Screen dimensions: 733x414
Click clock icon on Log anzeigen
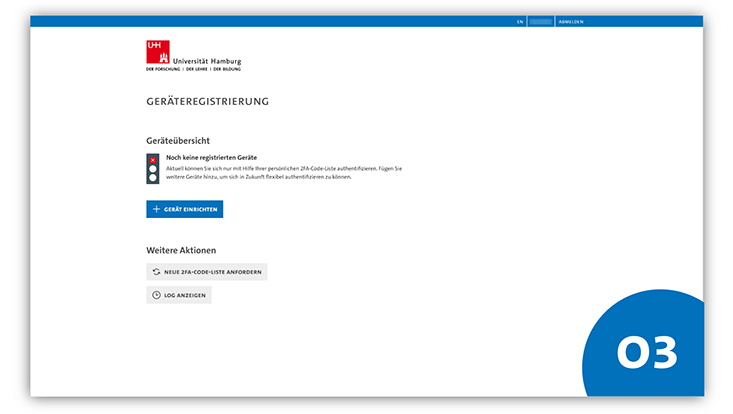click(157, 295)
